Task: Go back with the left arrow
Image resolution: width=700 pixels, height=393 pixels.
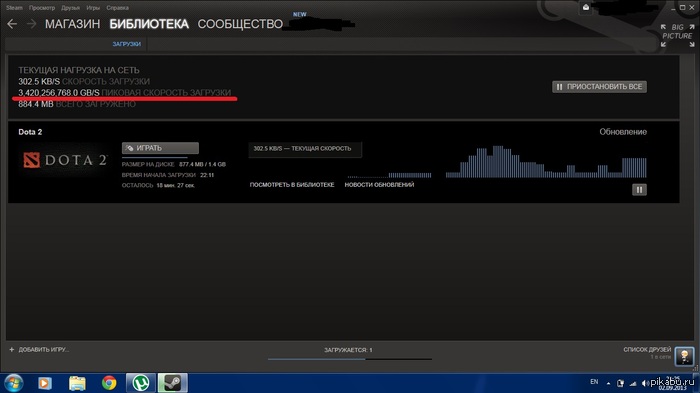Action: 12,24
